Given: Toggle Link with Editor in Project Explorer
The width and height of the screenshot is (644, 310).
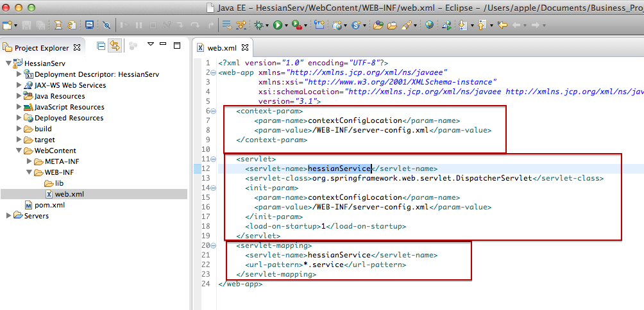Looking at the screenshot, I should click(x=115, y=45).
